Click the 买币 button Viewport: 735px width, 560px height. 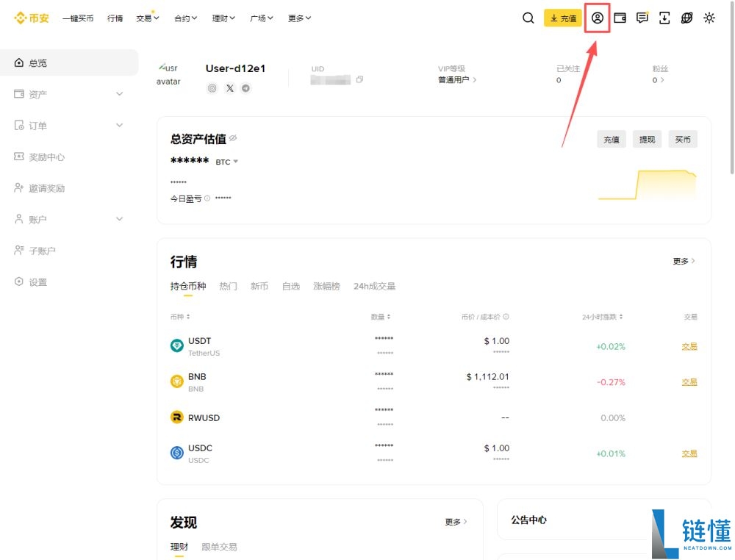[683, 139]
